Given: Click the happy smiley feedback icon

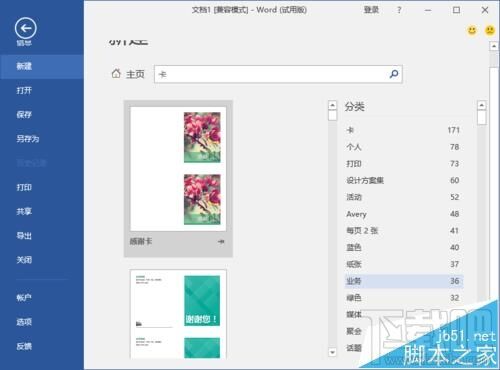Looking at the screenshot, I should tap(472, 30).
